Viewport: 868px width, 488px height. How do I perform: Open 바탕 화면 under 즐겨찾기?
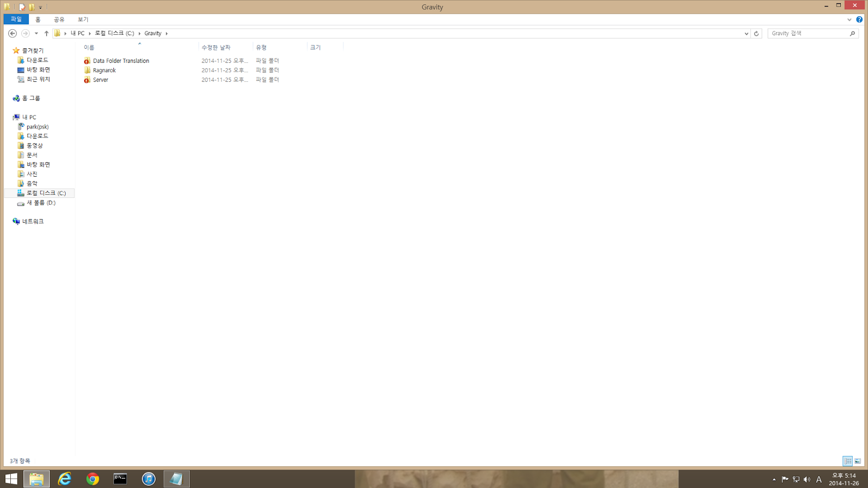pos(39,70)
